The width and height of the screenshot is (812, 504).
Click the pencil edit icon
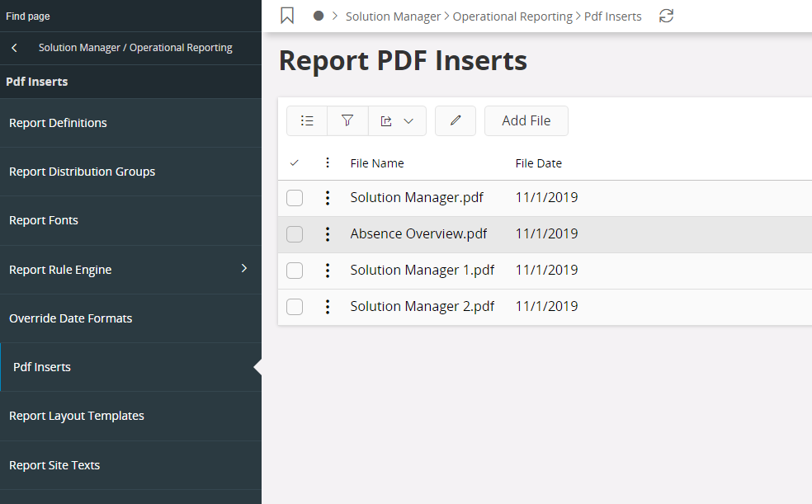(456, 121)
